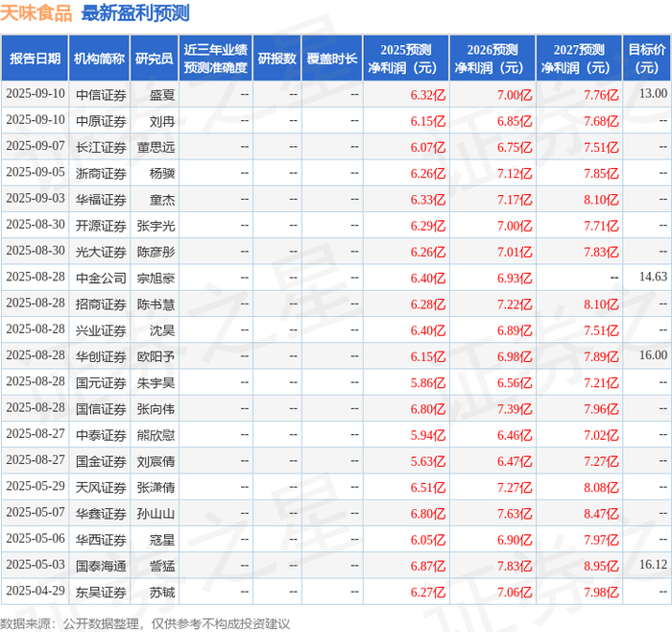Click researcher name 张宇光
This screenshot has width=672, height=632.
coord(156,226)
